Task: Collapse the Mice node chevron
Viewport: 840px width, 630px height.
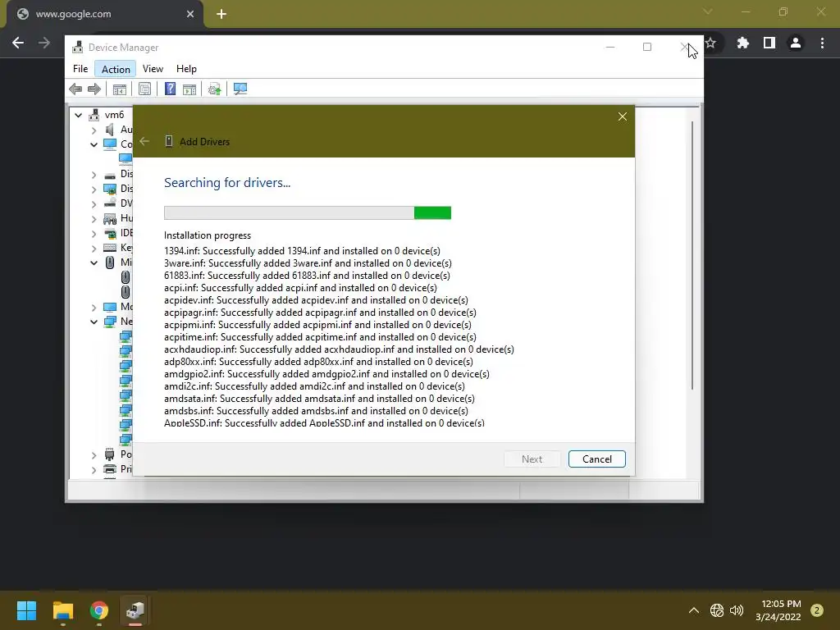Action: coord(94,262)
